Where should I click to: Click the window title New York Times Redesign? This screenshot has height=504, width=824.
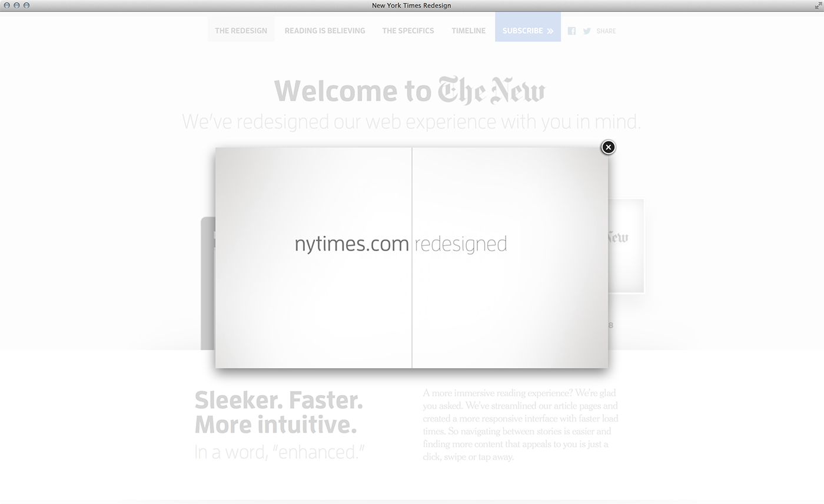coord(411,5)
